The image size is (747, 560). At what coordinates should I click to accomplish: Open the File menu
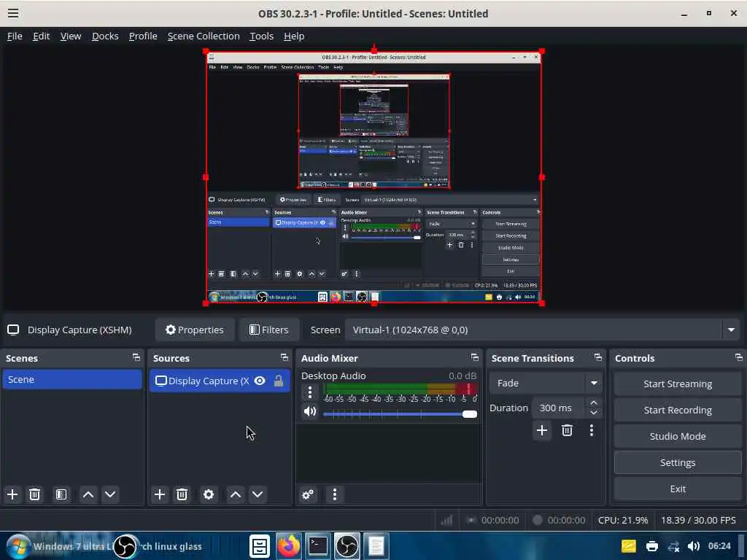tap(15, 36)
